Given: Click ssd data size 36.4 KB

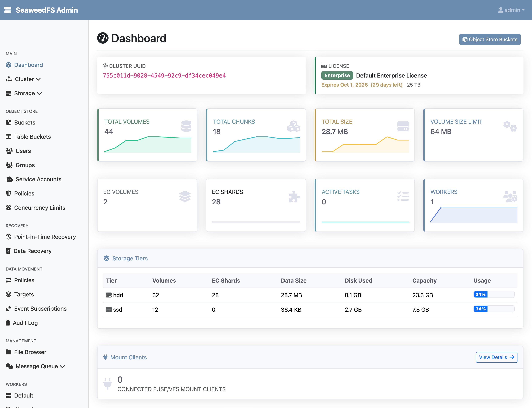Looking at the screenshot, I should pos(291,310).
